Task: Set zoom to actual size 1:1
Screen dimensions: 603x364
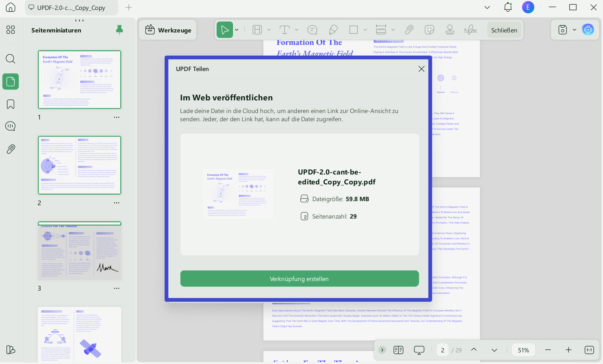Action: click(x=589, y=350)
